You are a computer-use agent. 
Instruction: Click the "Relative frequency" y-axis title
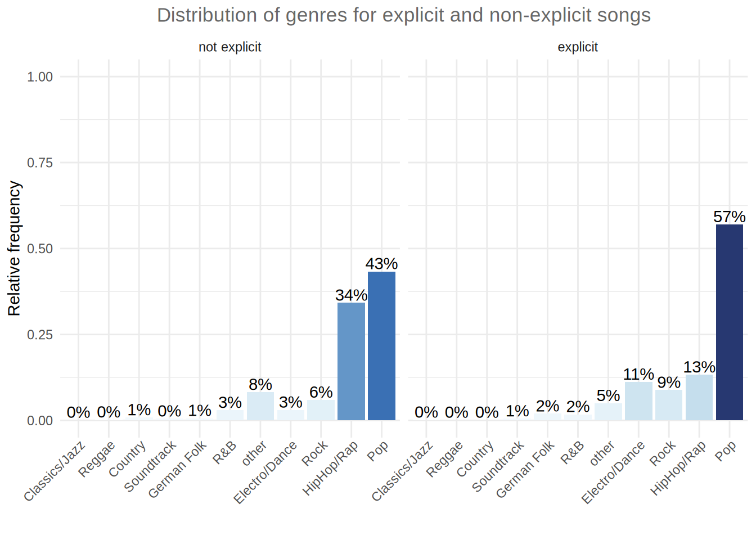(x=14, y=248)
